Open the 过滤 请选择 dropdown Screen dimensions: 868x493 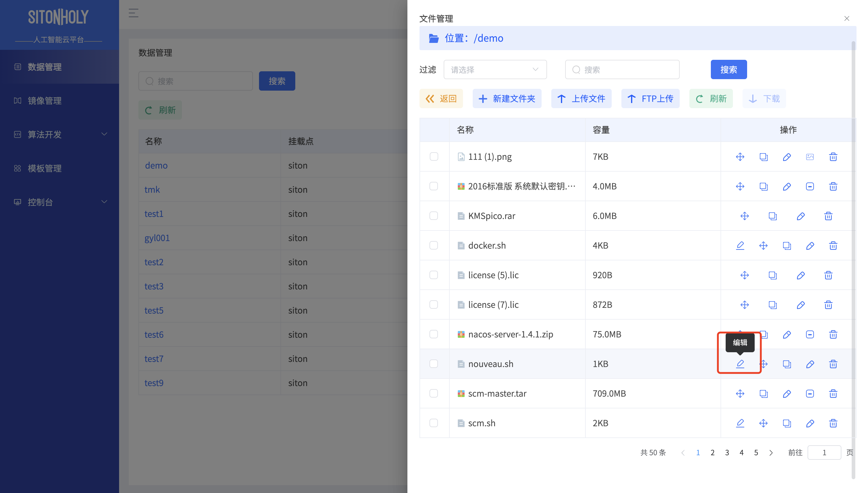[495, 69]
